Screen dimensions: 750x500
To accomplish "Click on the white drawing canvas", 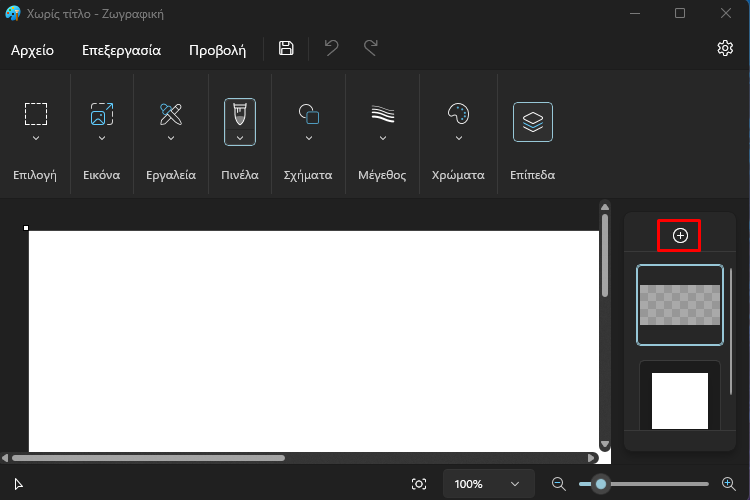I will click(x=314, y=341).
